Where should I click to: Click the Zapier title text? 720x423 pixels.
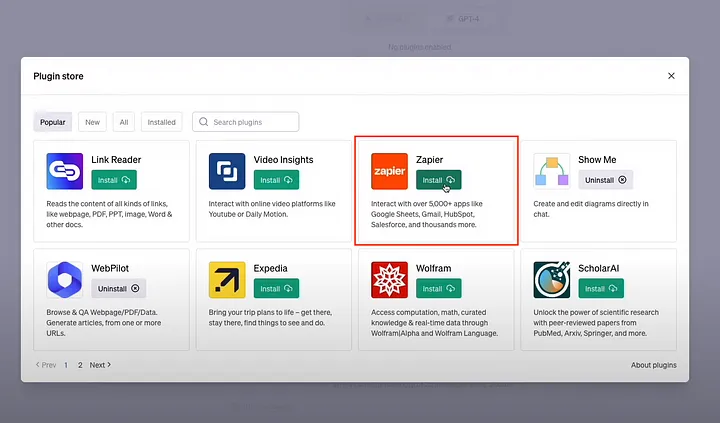click(x=429, y=160)
